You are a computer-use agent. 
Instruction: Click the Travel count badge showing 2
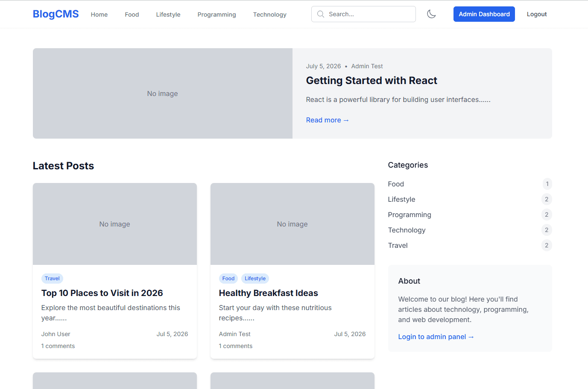[x=547, y=245]
